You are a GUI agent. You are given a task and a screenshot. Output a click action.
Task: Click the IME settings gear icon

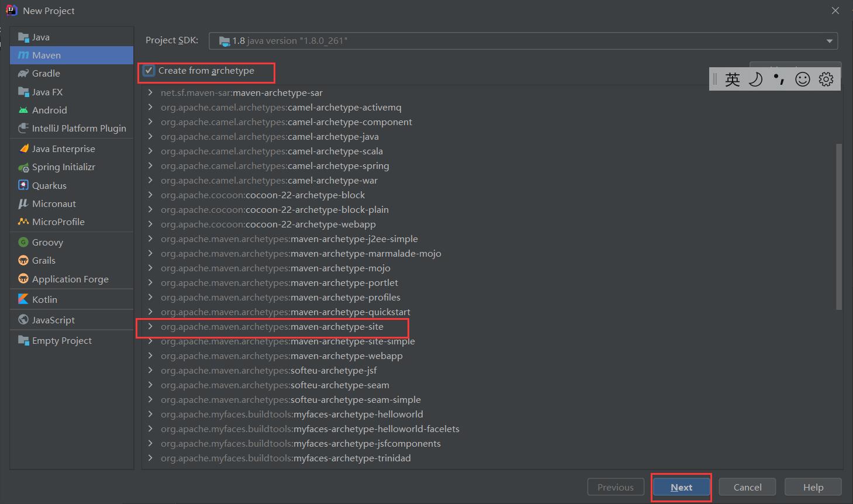point(826,79)
